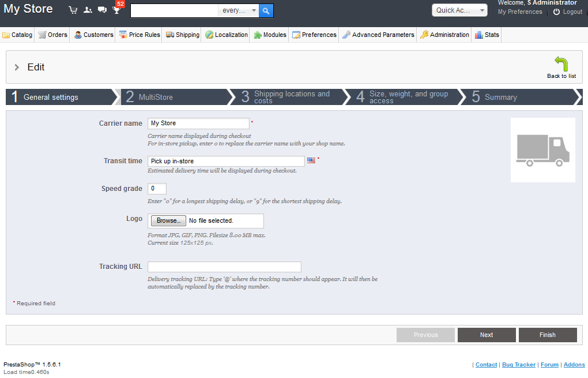Click into the Speed grade field
Screen dimensions: 588x378
[x=157, y=189]
